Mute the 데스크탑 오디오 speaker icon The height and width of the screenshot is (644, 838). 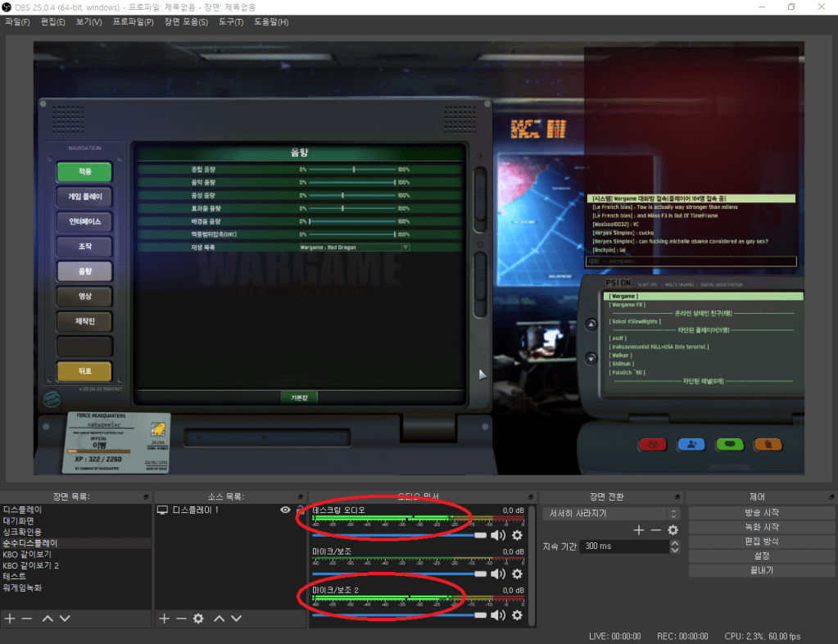coord(498,535)
